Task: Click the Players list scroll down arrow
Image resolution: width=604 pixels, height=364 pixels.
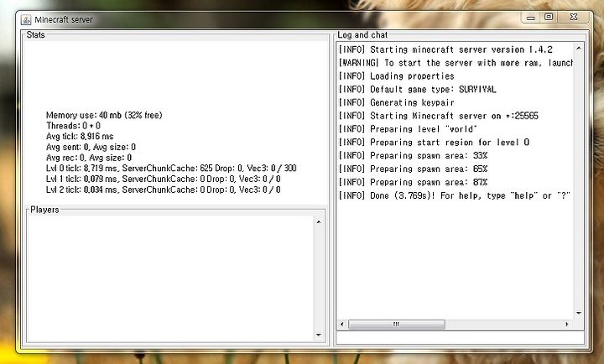Action: pos(319,335)
